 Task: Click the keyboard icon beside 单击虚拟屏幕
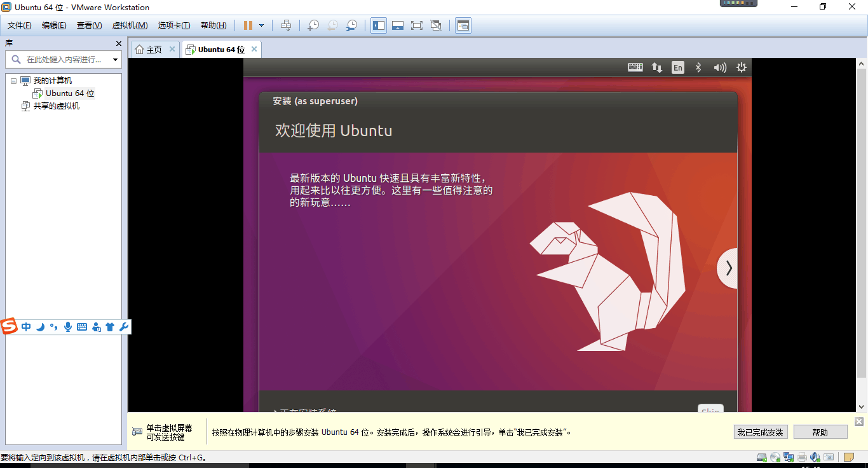pos(137,432)
